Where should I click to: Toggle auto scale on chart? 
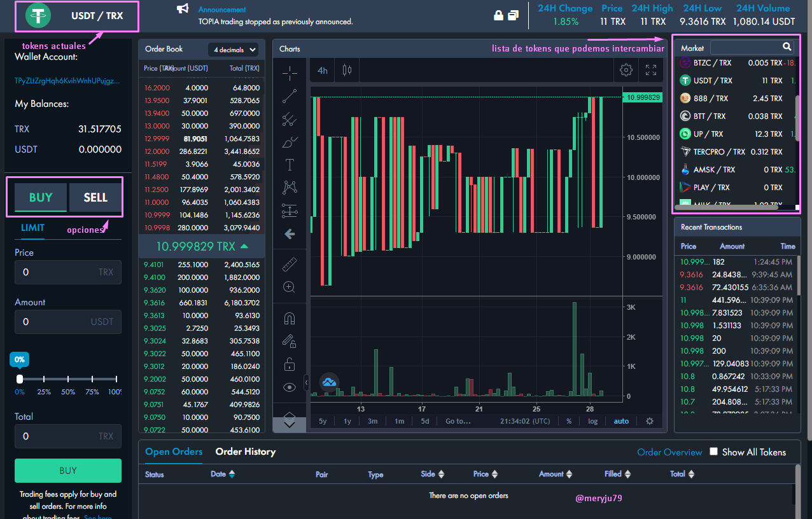coord(621,421)
